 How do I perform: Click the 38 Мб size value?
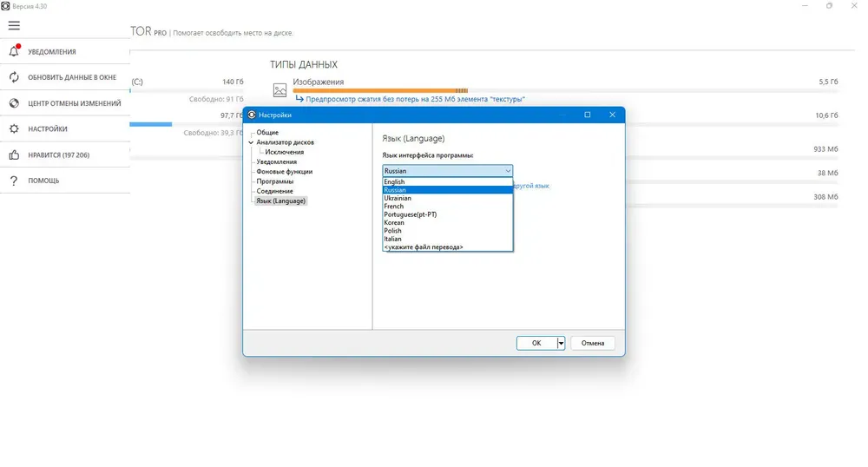tap(827, 174)
